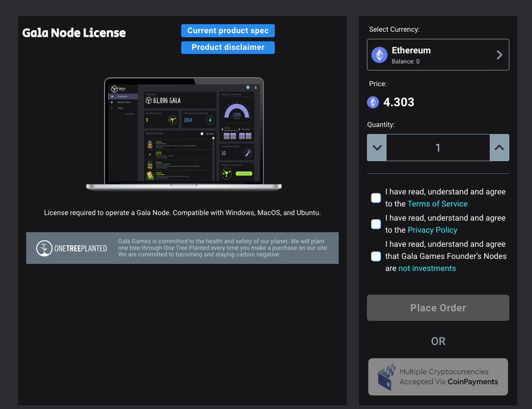Open the Terms of Service link

pos(437,203)
